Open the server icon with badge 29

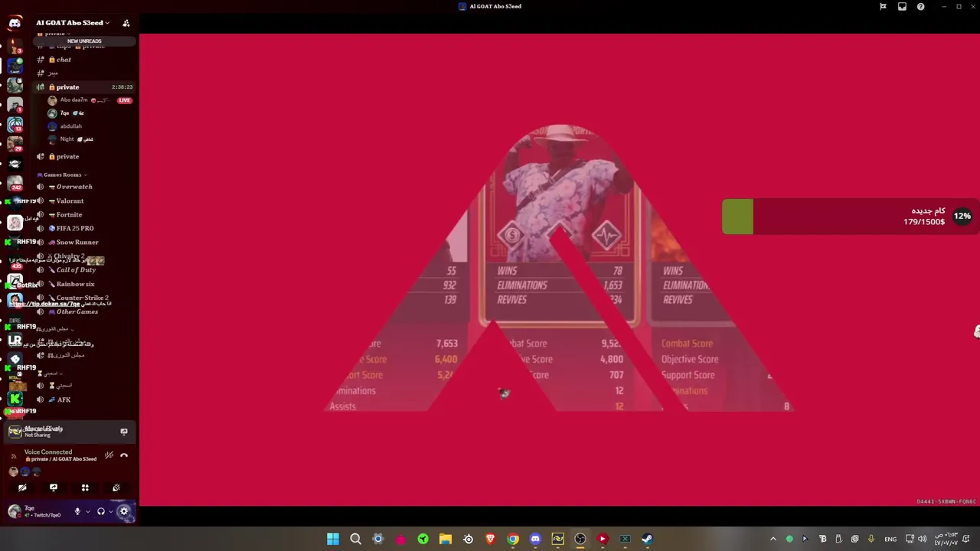pos(15,143)
